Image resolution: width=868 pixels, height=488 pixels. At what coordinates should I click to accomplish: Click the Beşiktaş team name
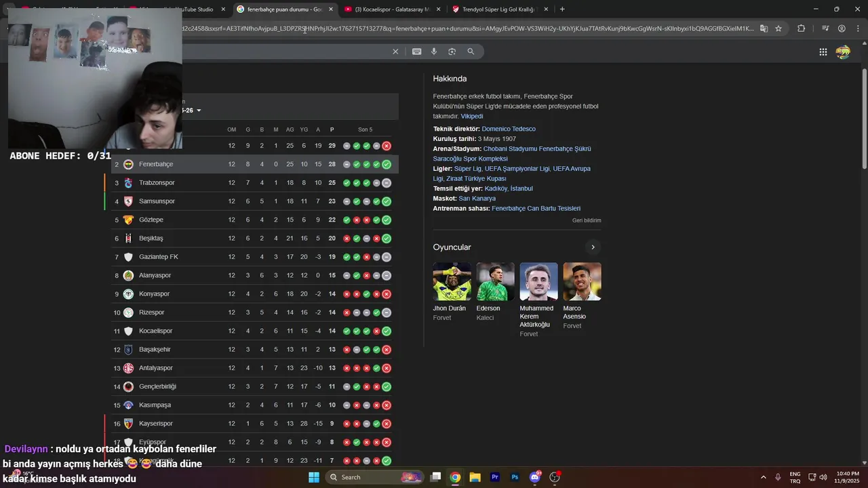[x=151, y=239]
